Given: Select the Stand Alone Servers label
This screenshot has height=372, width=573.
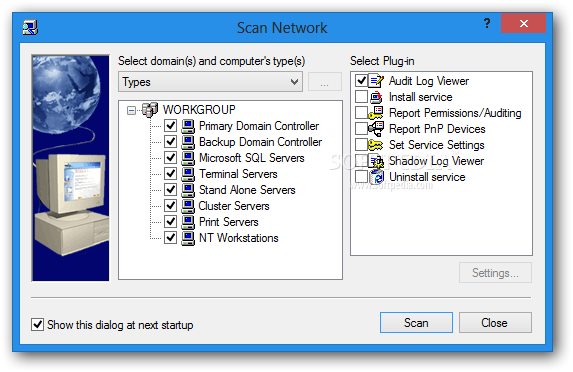Looking at the screenshot, I should click(x=247, y=190).
